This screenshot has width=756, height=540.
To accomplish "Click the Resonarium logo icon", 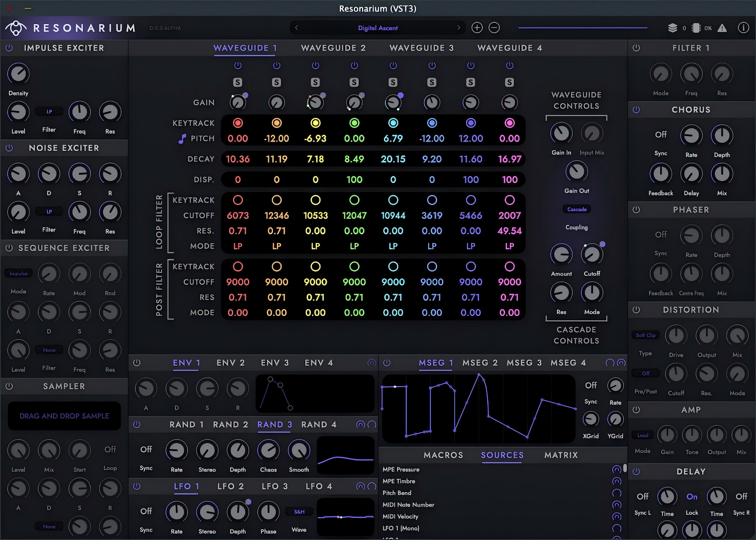I will 16,28.
